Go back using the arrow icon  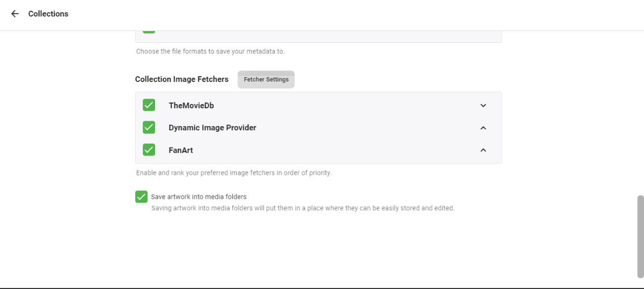click(x=15, y=13)
